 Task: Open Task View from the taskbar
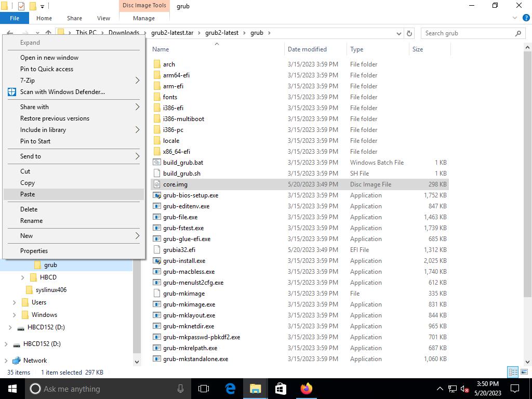204,389
